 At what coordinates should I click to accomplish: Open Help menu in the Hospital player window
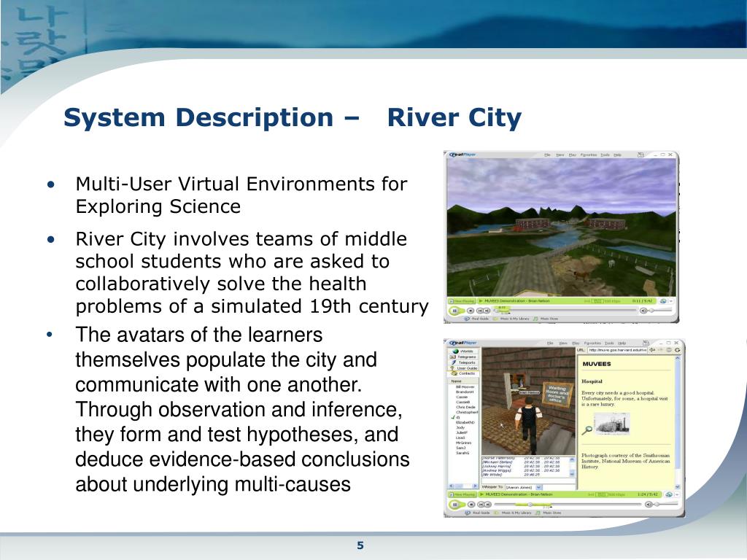[622, 343]
